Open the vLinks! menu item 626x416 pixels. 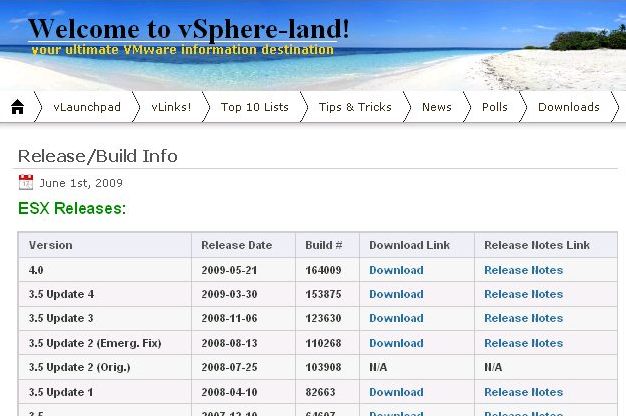point(171,107)
